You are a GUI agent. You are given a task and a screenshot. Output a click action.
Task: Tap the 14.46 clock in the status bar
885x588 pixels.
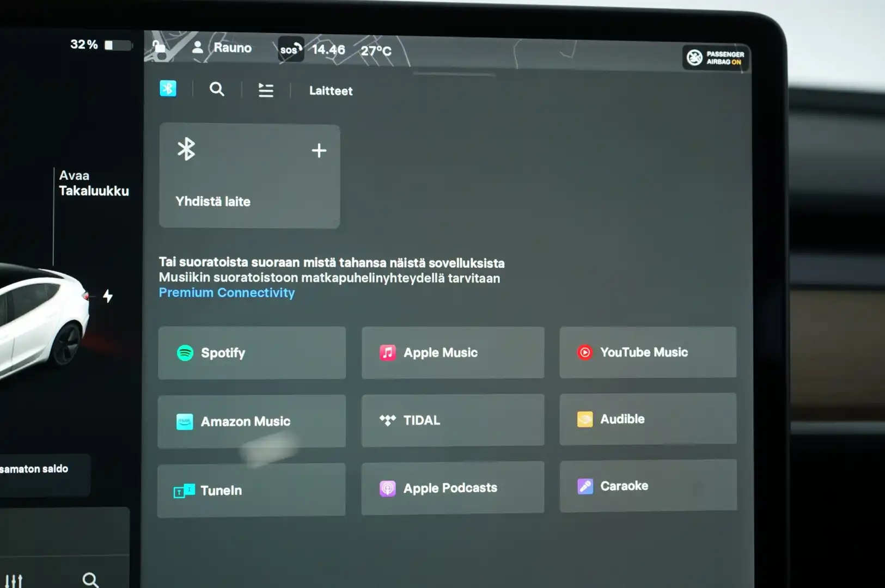(328, 50)
